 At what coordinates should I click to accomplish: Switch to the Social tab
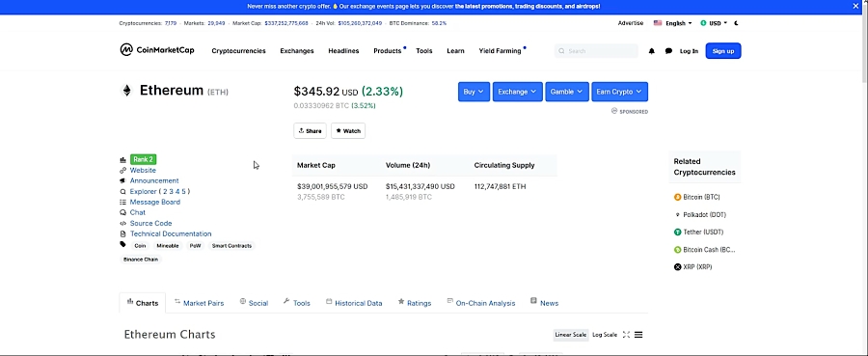[x=254, y=303]
